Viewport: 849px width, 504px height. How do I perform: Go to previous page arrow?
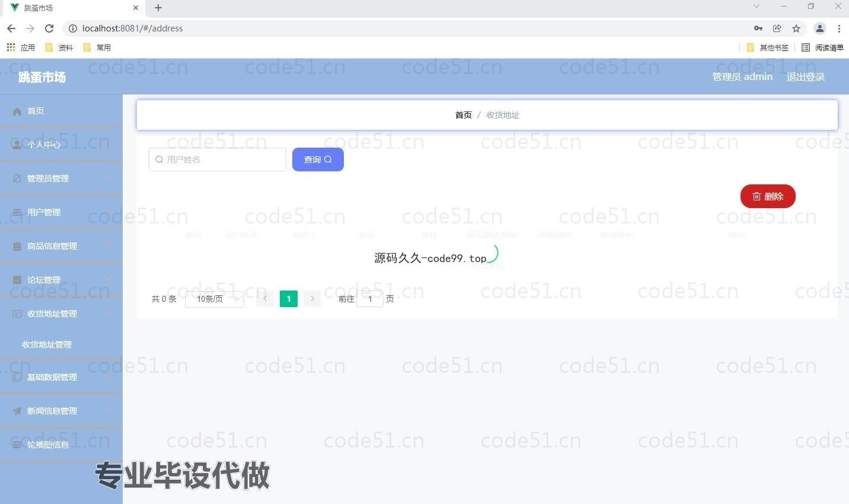click(x=265, y=299)
